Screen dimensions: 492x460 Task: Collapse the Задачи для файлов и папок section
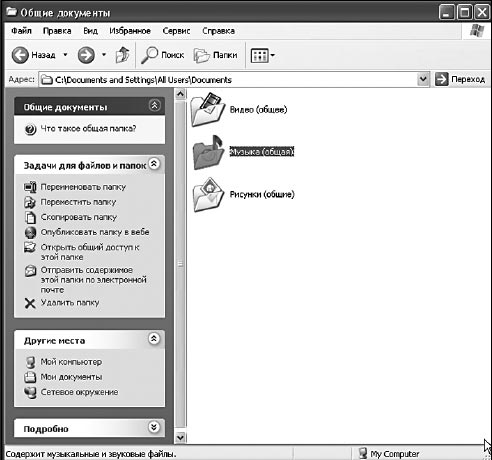154,164
